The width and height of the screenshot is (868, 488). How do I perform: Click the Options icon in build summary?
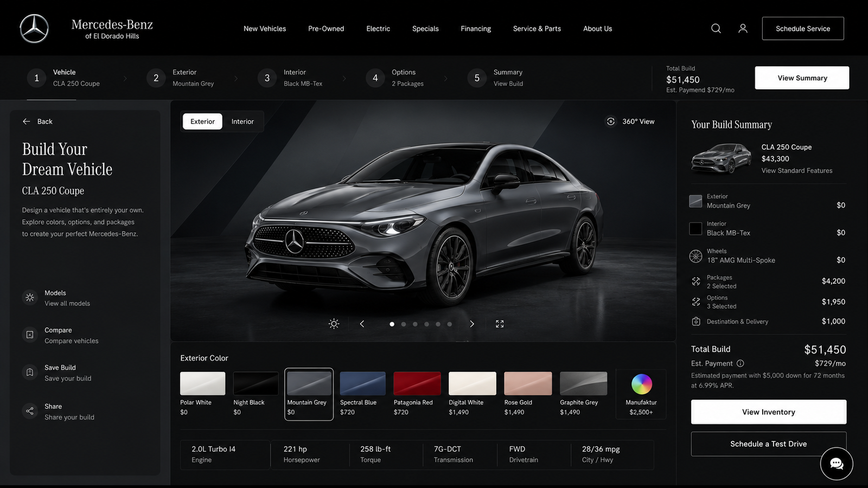pyautogui.click(x=696, y=301)
